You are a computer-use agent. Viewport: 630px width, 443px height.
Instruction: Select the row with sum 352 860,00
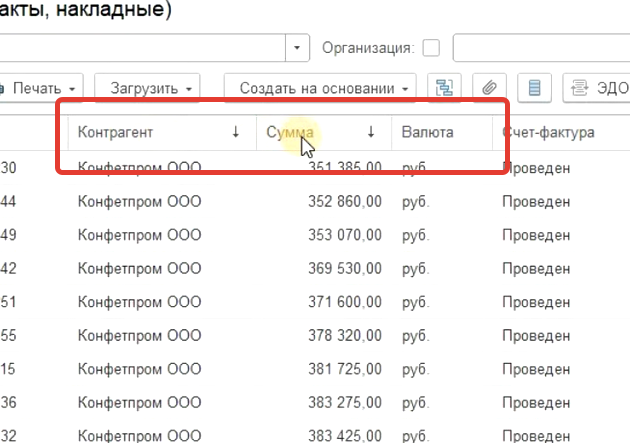click(x=315, y=201)
